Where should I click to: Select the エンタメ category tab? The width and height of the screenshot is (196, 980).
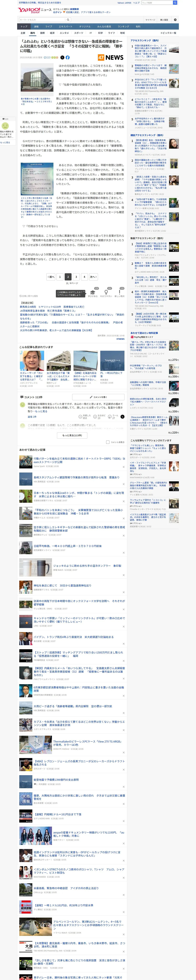64,33
